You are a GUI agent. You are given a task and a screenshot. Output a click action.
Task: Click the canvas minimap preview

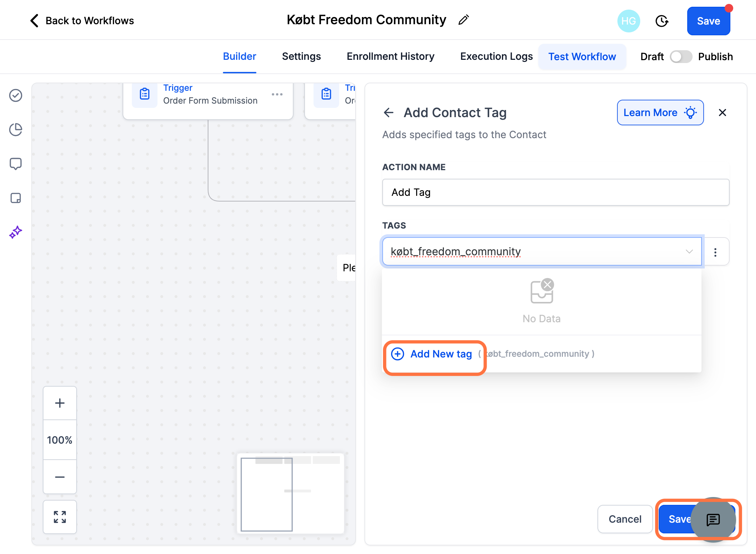coord(290,493)
